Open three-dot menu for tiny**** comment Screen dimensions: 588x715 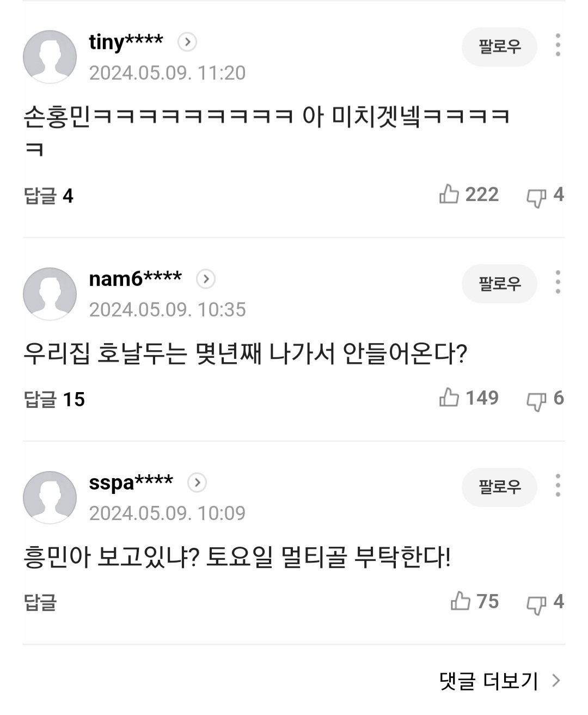[558, 45]
